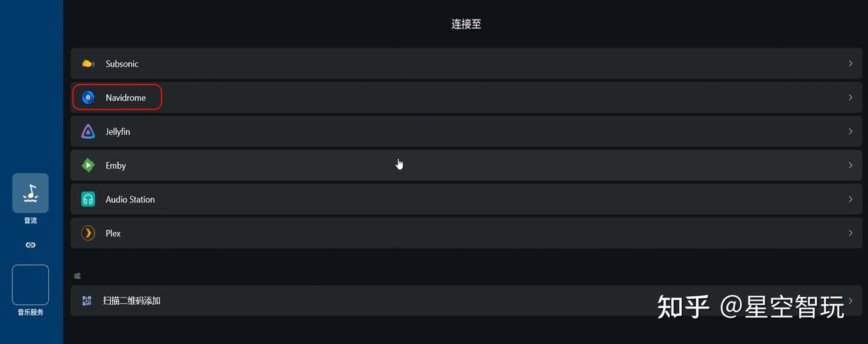Expand the Subsonic row chevron arrow
The height and width of the screenshot is (344, 868).
pyautogui.click(x=851, y=64)
